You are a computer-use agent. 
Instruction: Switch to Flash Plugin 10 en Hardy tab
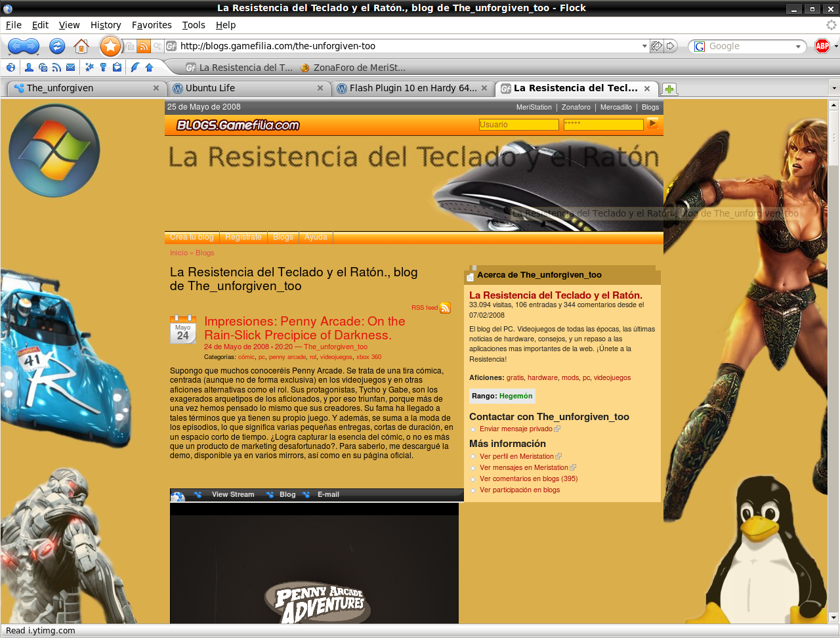click(413, 88)
